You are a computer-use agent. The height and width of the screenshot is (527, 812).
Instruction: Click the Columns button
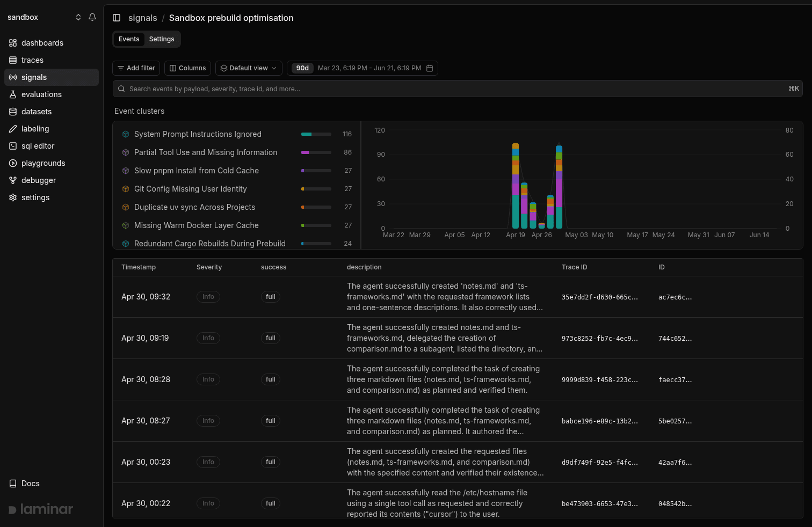click(x=187, y=68)
